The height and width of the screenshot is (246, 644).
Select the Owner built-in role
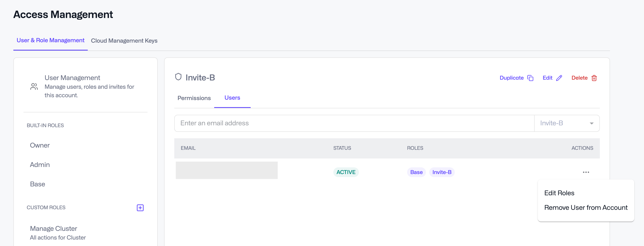40,145
